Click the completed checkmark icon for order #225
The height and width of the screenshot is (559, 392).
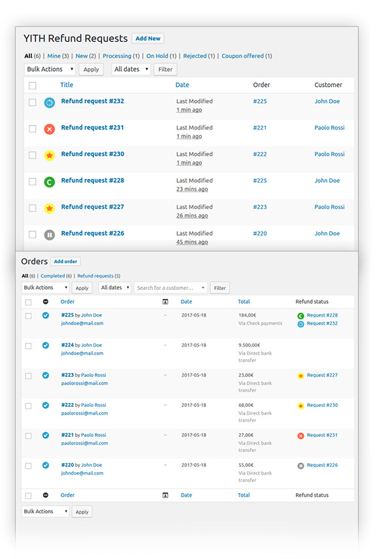pyautogui.click(x=46, y=315)
